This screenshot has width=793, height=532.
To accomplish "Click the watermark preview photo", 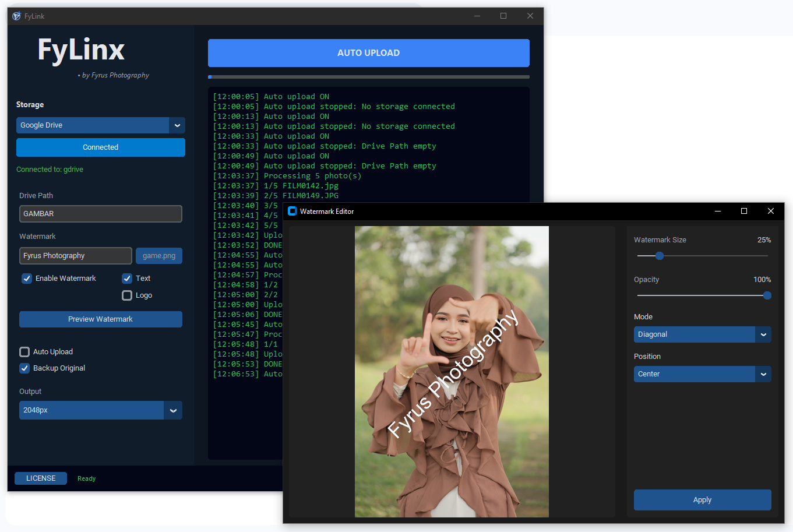I will click(x=452, y=372).
